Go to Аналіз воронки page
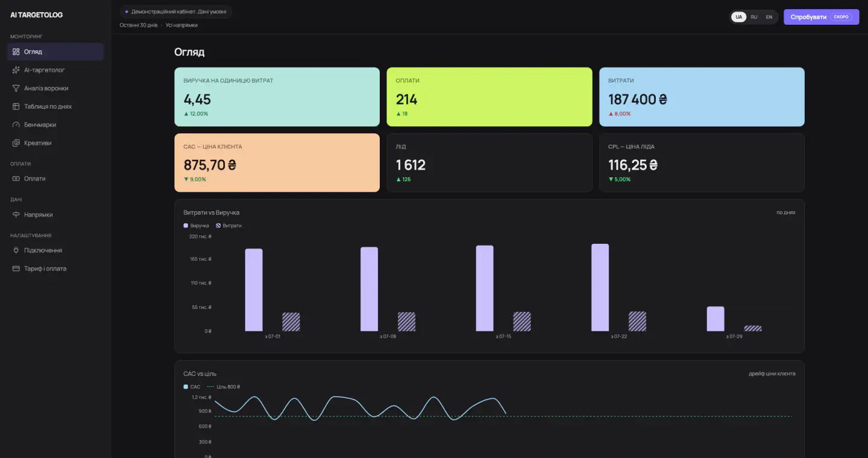The image size is (868, 458). click(x=55, y=88)
